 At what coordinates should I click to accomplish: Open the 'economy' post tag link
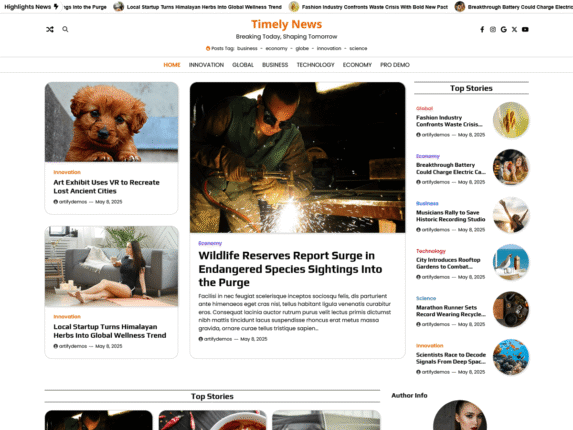(x=276, y=48)
